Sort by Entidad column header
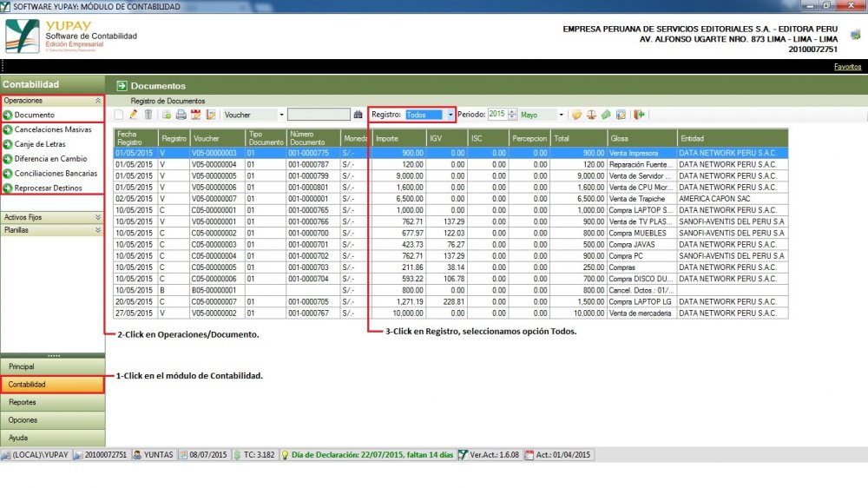 tap(733, 138)
